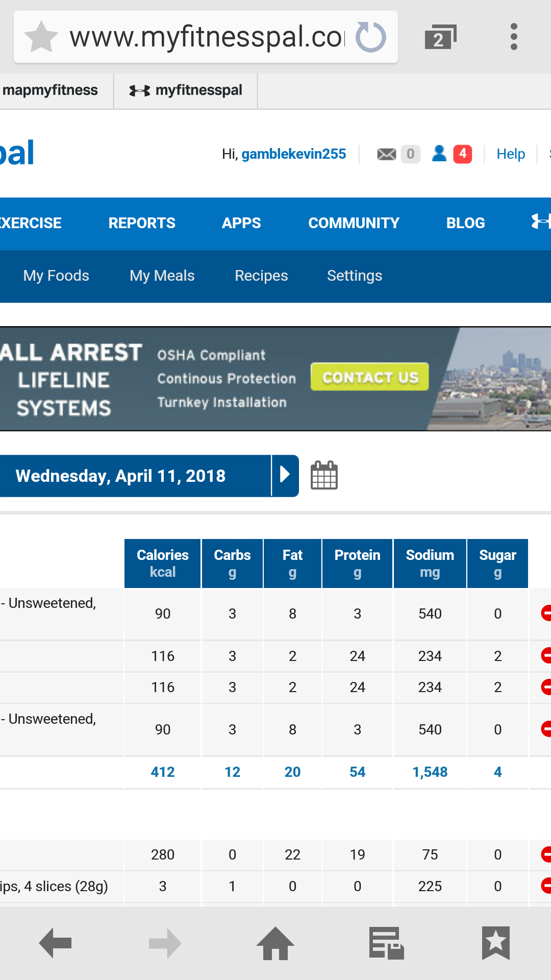The height and width of the screenshot is (980, 551).
Task: Open 4 slices (28g) food entry
Action: (x=54, y=887)
